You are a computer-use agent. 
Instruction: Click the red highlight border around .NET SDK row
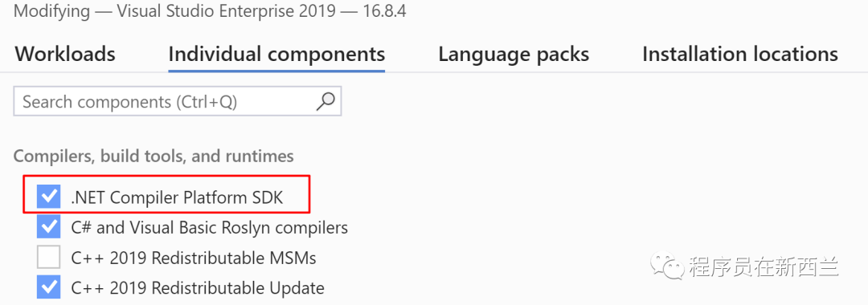pos(166,194)
